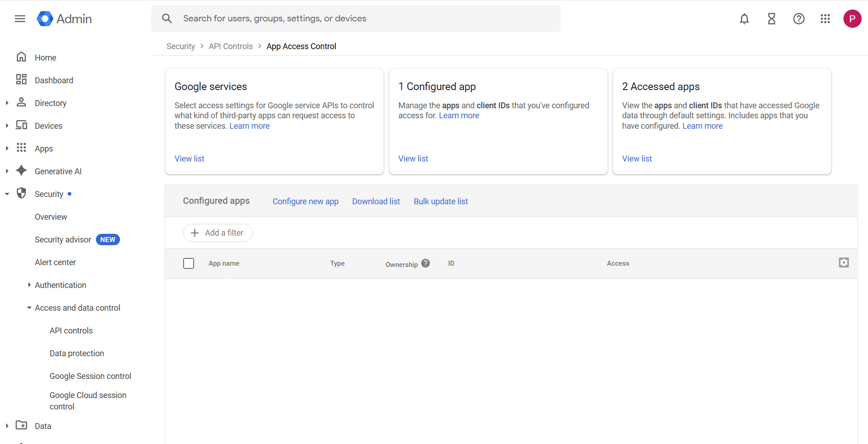
Task: Go to API Controls breadcrumb
Action: [x=230, y=46]
